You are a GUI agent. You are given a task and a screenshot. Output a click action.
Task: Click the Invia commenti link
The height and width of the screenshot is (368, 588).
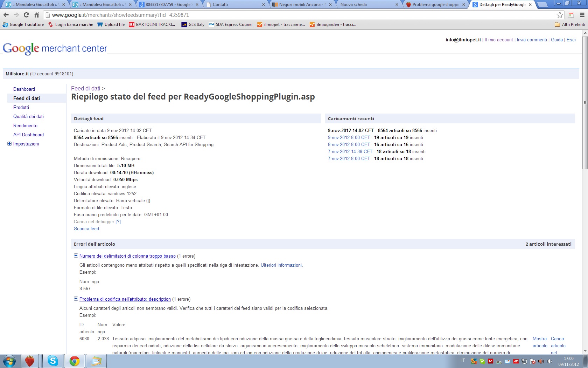click(x=532, y=40)
